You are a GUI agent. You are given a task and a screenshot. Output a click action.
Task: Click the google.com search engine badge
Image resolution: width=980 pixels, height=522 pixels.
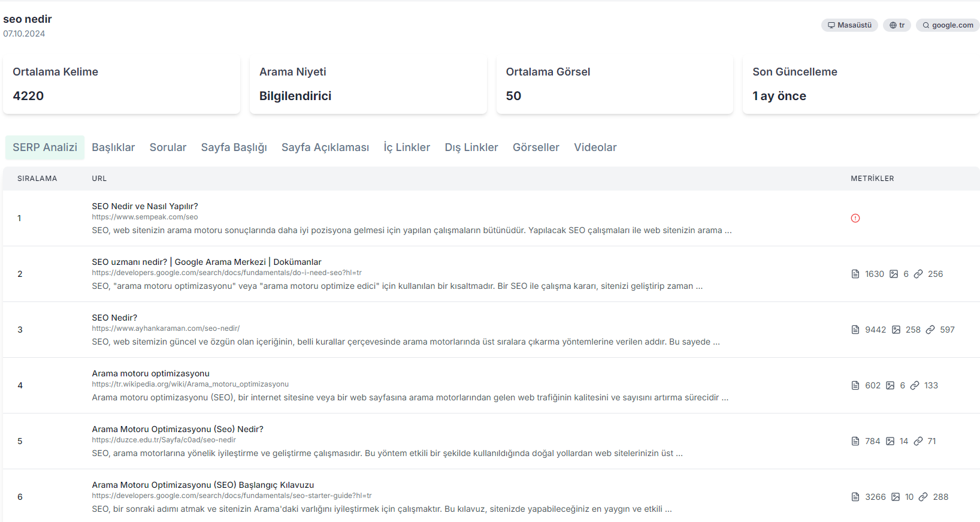click(x=948, y=25)
